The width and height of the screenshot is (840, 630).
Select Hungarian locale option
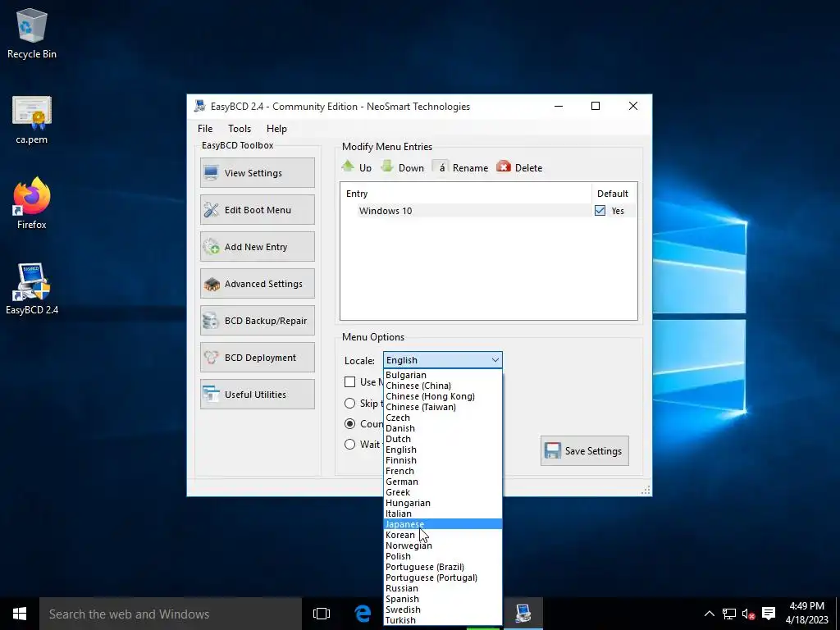click(x=443, y=503)
